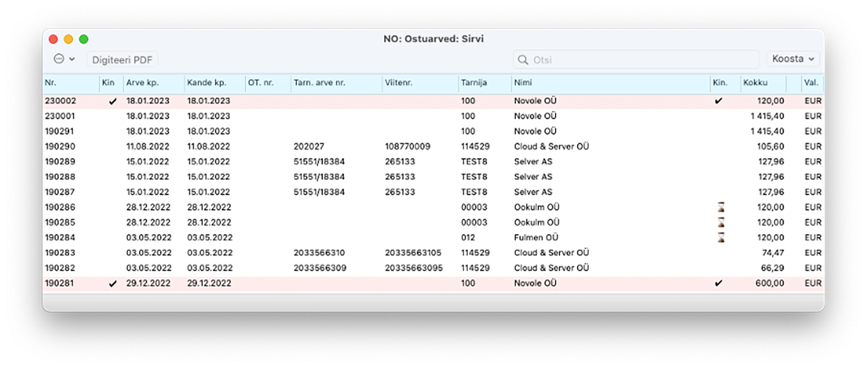Click Cloud & Server OÜ in row 190290
The height and width of the screenshot is (369, 868).
551,146
